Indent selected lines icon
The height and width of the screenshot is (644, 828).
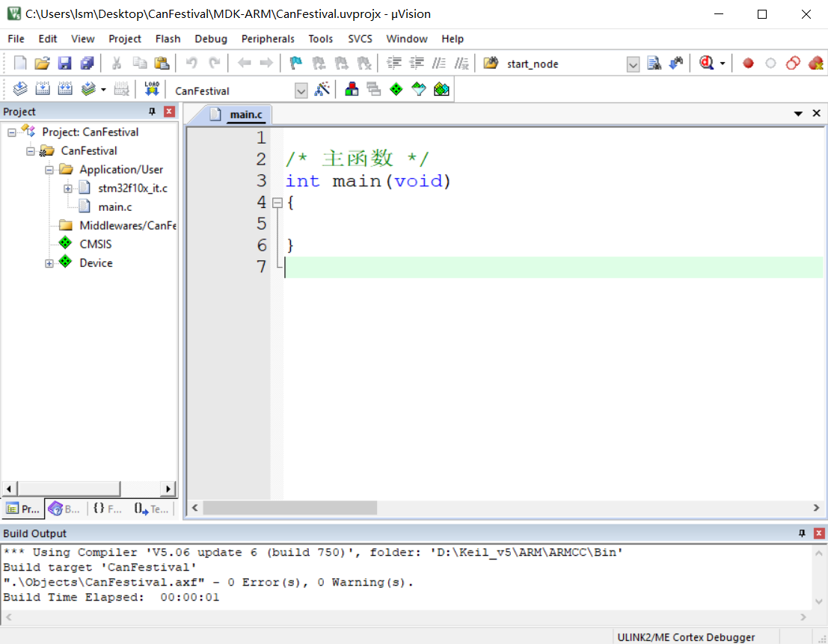pos(394,64)
